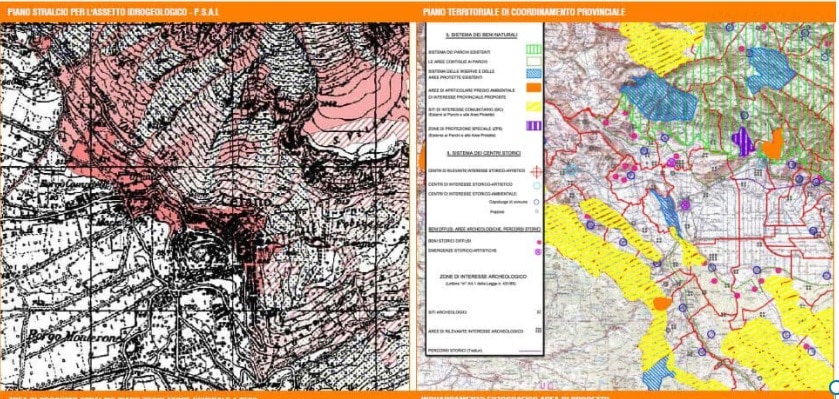Click the 'Le aree contigue ai parchi' label
Screen dimensions: 839x399
click(457, 62)
